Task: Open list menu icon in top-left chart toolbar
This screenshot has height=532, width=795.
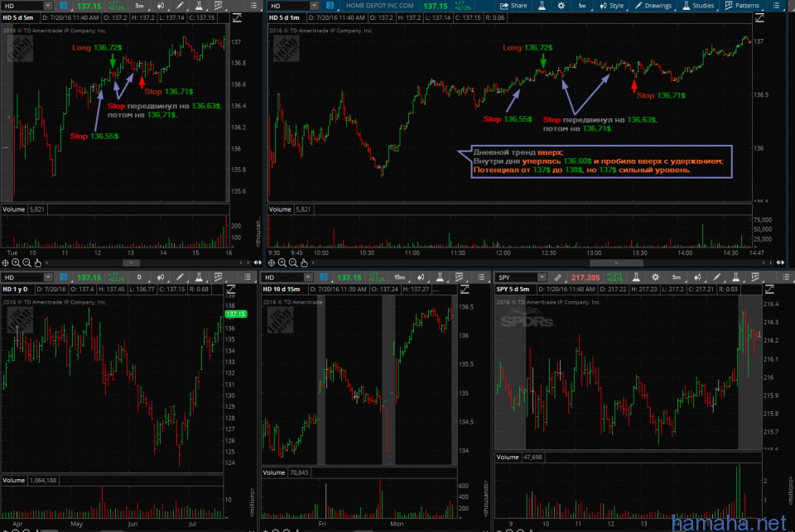Action: pos(253,6)
